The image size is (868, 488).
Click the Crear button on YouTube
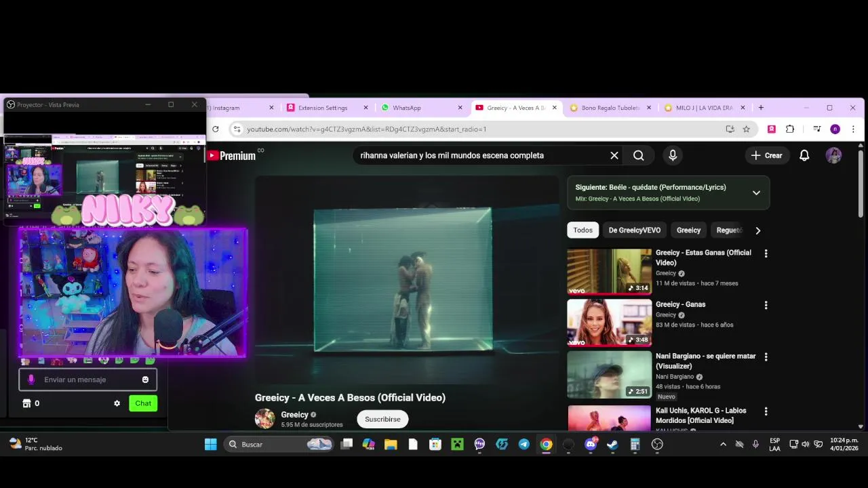(766, 155)
